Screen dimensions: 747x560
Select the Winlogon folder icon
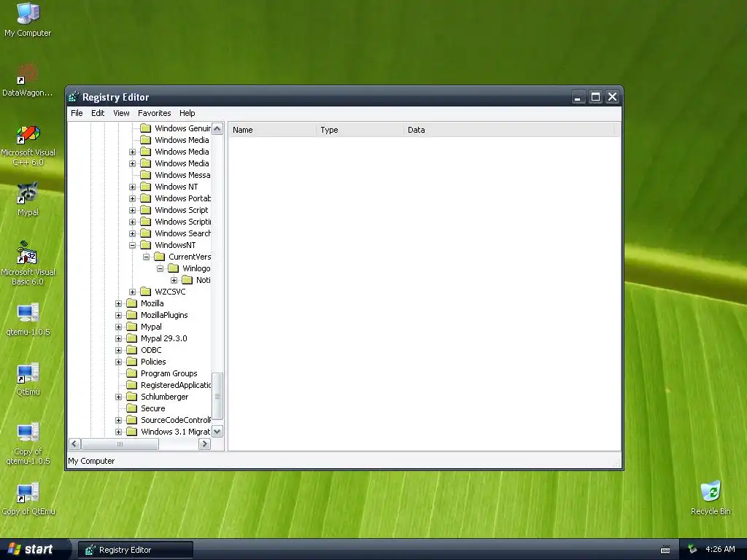(174, 268)
